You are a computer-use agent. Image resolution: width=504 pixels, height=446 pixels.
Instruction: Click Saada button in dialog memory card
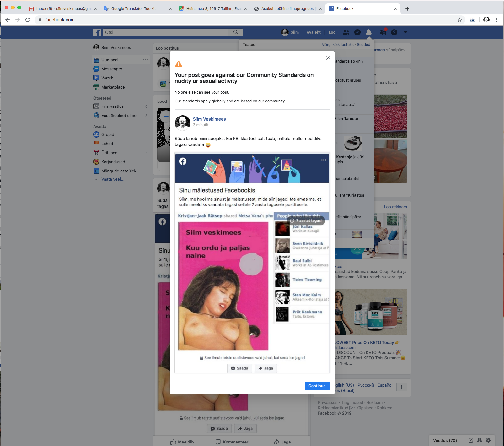click(x=240, y=368)
